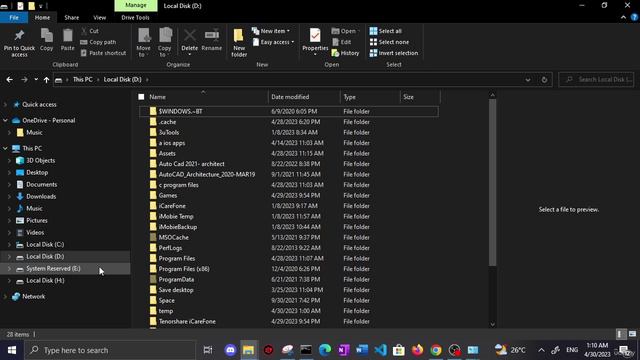The image size is (640, 360).
Task: Click the Windows Start button
Action: 12,350
